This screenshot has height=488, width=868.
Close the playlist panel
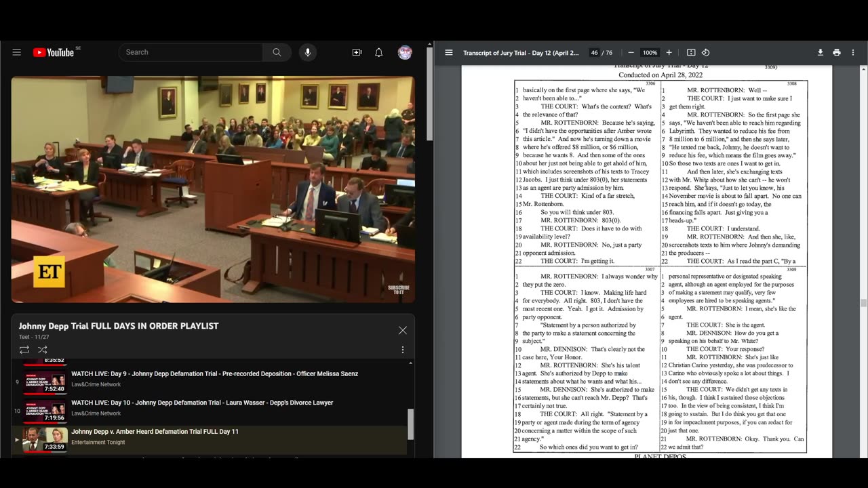pyautogui.click(x=403, y=330)
